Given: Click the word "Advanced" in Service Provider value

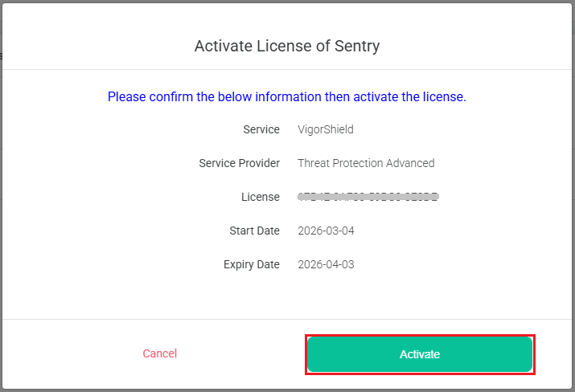Looking at the screenshot, I should [x=408, y=163].
